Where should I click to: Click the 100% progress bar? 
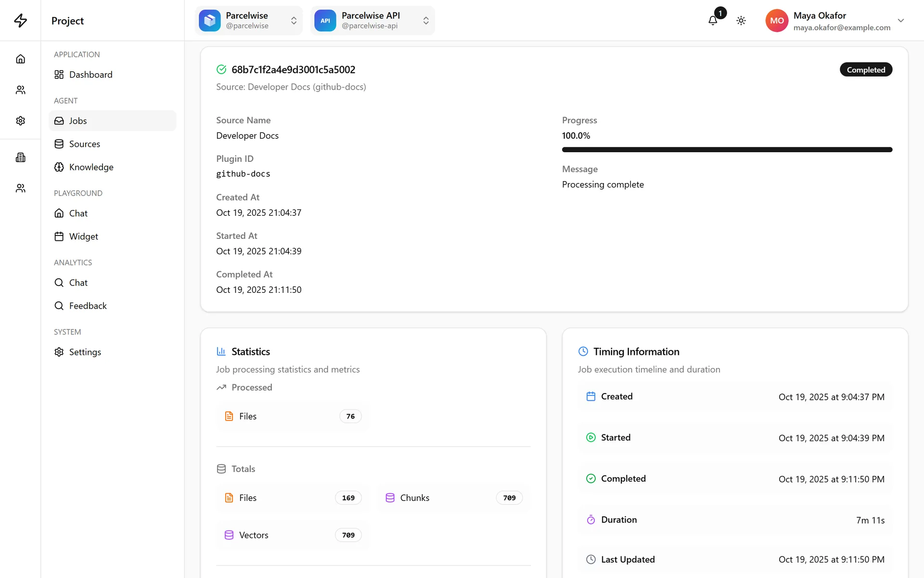click(727, 150)
